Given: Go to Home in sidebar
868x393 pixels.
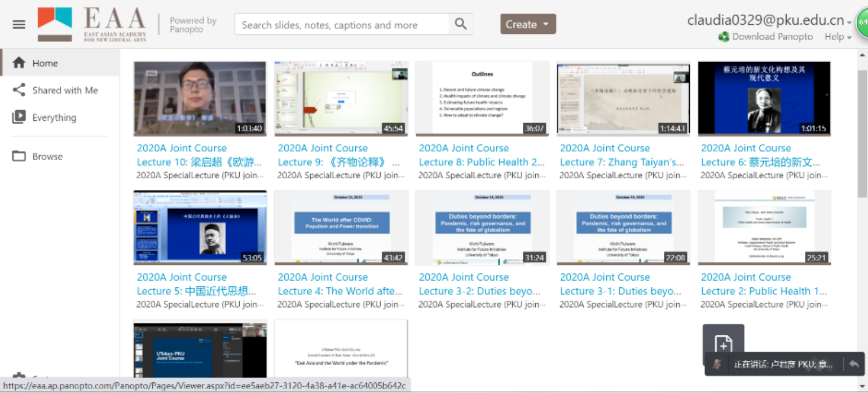Looking at the screenshot, I should (60, 63).
